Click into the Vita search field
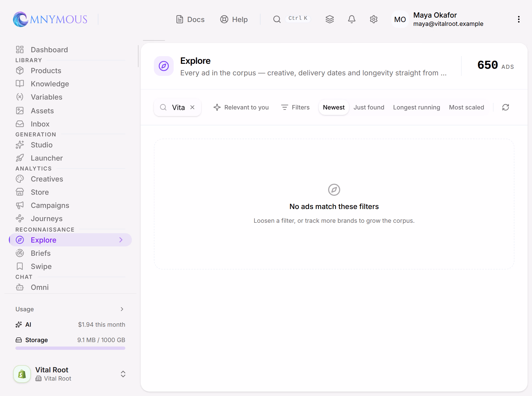This screenshot has width=532, height=396. 178,107
